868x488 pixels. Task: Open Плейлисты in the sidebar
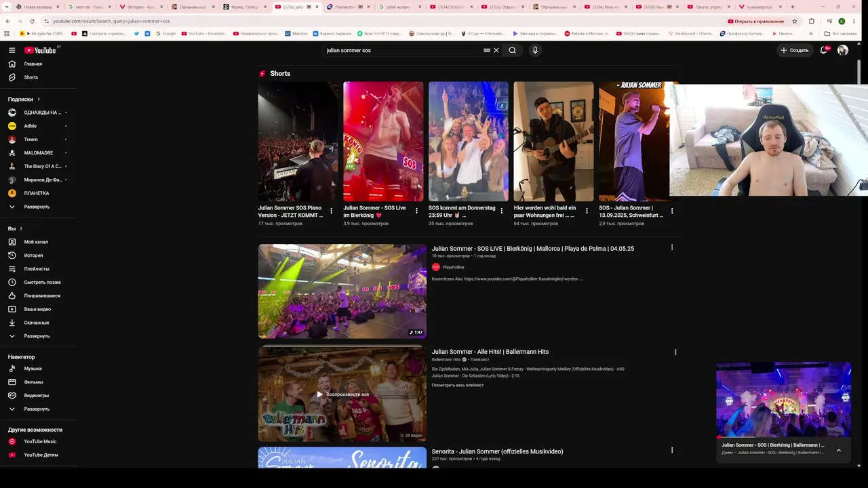pos(35,268)
